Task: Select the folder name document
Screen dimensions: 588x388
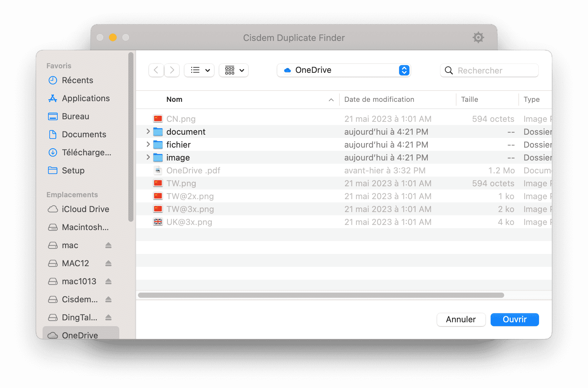Action: pyautogui.click(x=186, y=132)
